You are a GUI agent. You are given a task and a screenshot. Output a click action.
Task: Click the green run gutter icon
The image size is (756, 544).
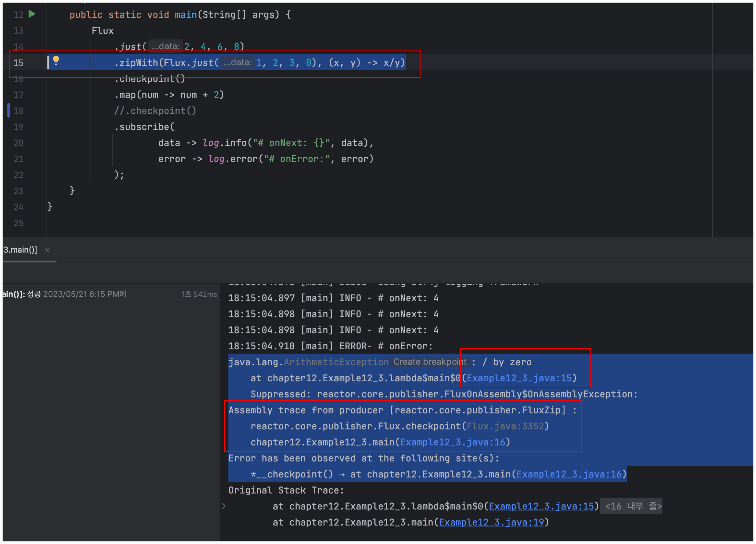(x=32, y=14)
